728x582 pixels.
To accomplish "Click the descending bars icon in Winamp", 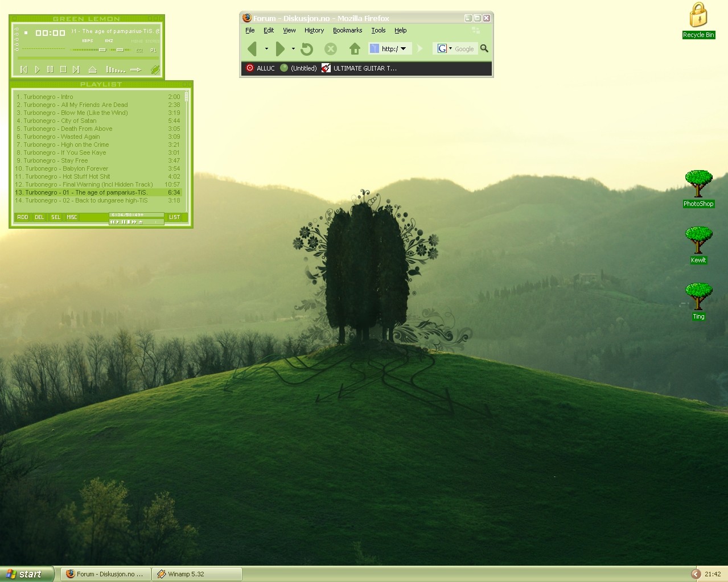I will tap(116, 69).
